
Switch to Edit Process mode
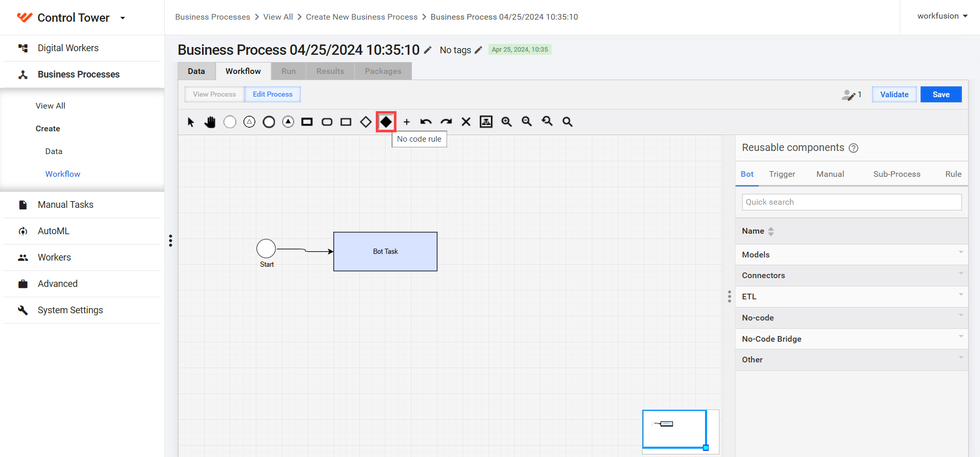(272, 95)
